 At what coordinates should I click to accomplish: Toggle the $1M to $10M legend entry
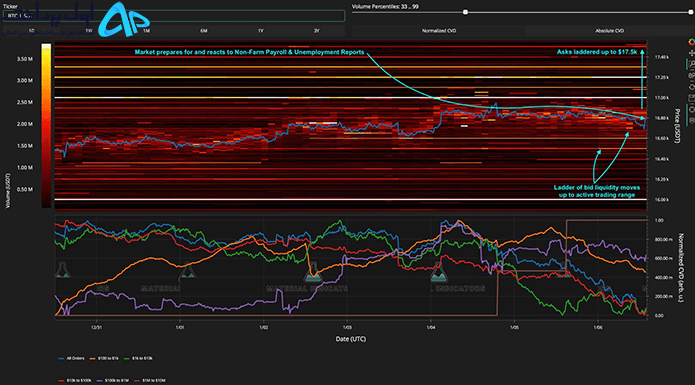(150, 380)
